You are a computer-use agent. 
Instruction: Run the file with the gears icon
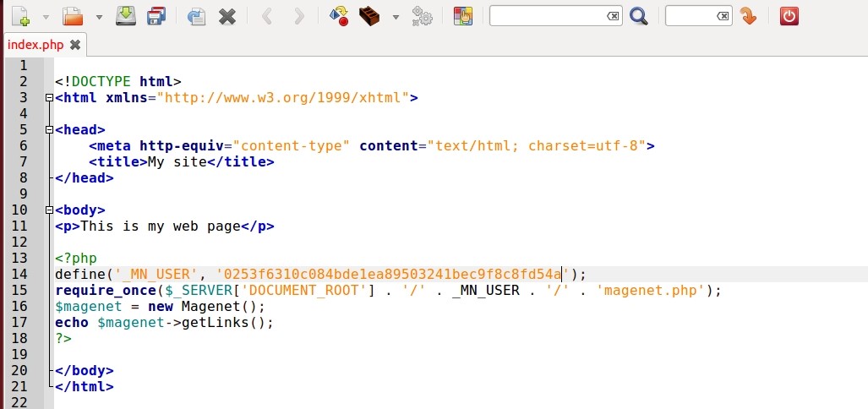422,16
